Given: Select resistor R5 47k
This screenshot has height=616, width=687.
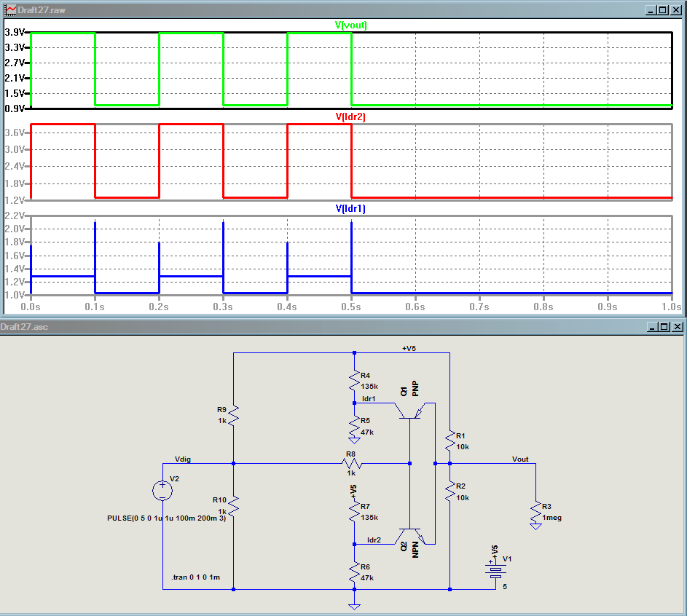Looking at the screenshot, I should point(354,427).
